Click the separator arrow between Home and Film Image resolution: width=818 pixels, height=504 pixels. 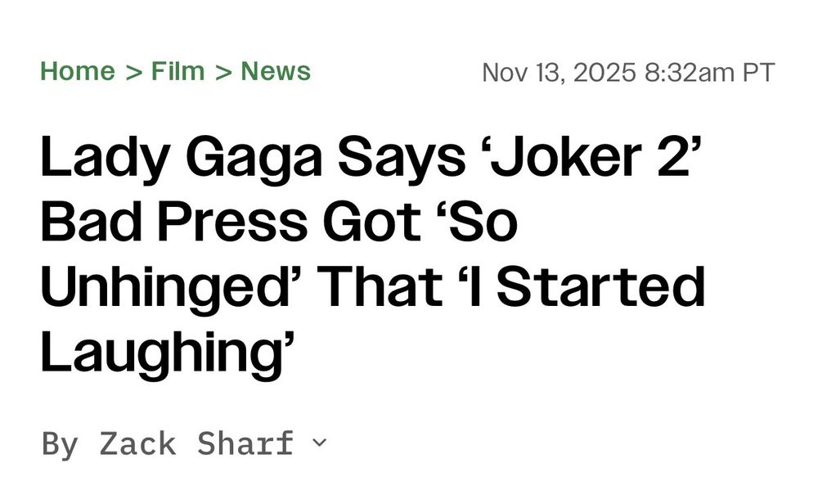click(133, 72)
